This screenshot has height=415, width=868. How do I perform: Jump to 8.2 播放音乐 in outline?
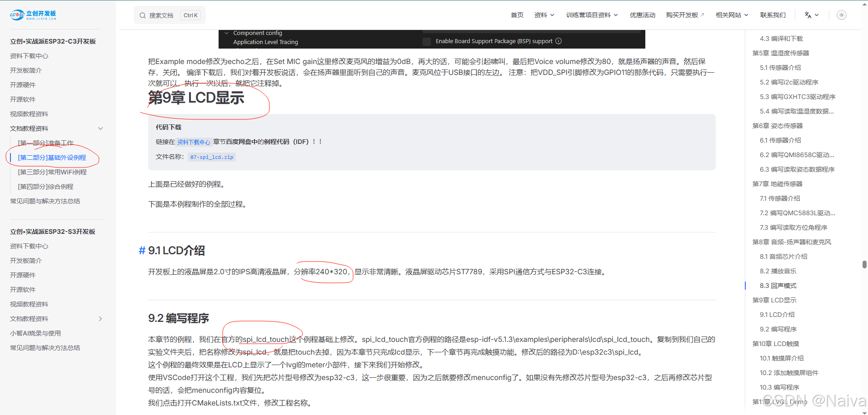point(778,271)
